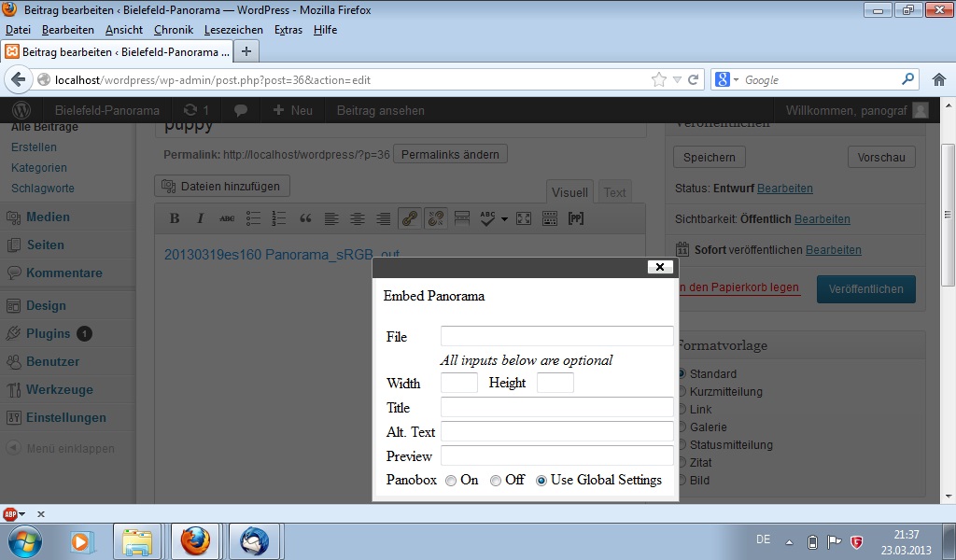
Task: Toggle fullscreen editor mode icon
Action: tap(524, 218)
